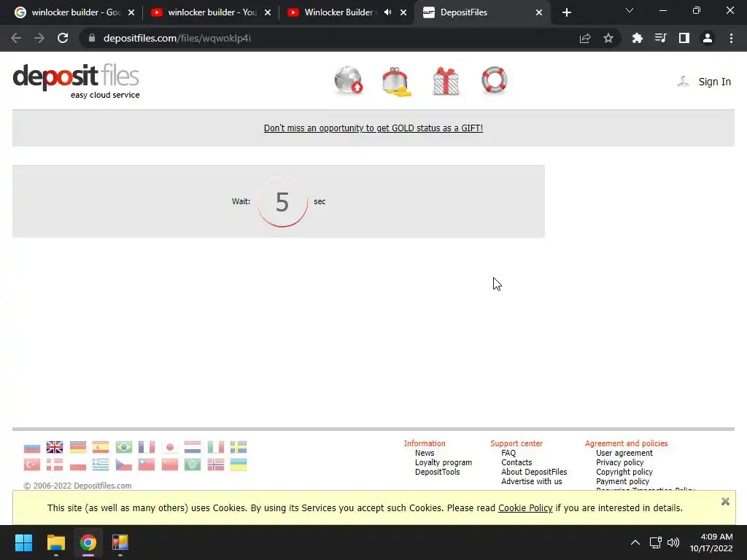The width and height of the screenshot is (747, 560).
Task: Expand the tab search chevron
Action: (630, 10)
